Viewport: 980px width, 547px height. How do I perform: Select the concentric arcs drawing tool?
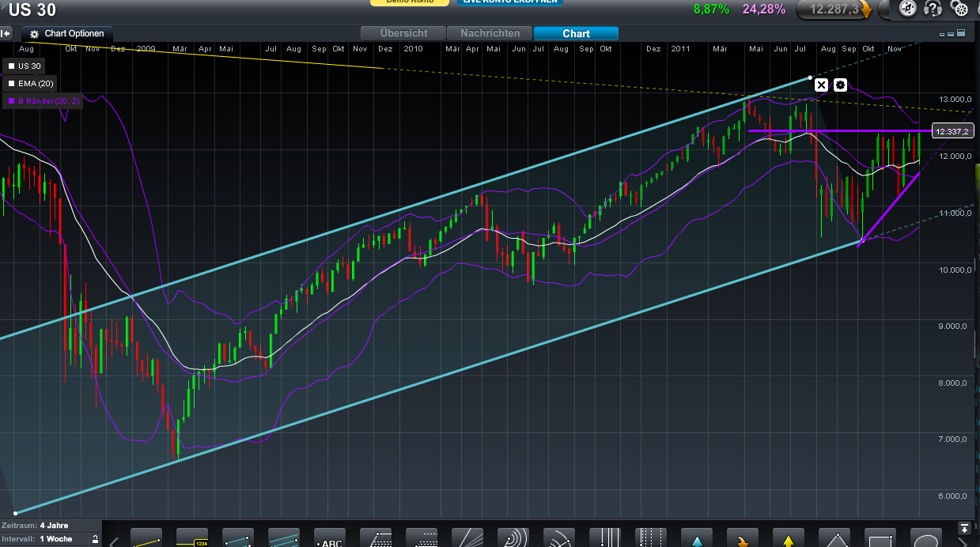pyautogui.click(x=513, y=538)
